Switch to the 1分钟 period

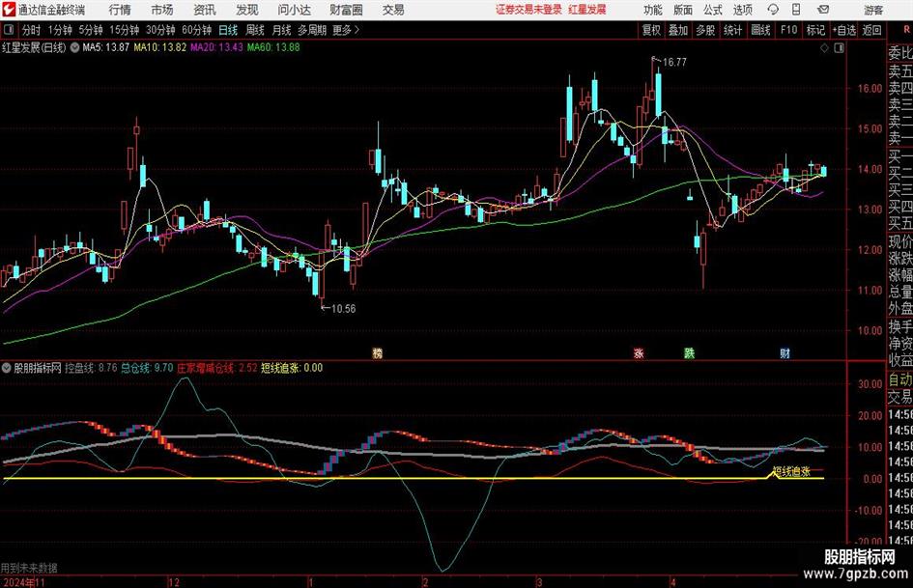click(x=60, y=30)
